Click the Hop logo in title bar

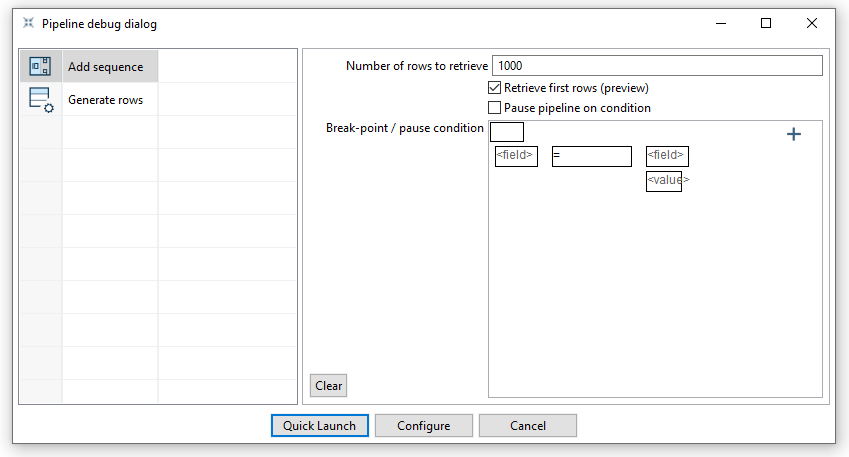click(x=28, y=23)
